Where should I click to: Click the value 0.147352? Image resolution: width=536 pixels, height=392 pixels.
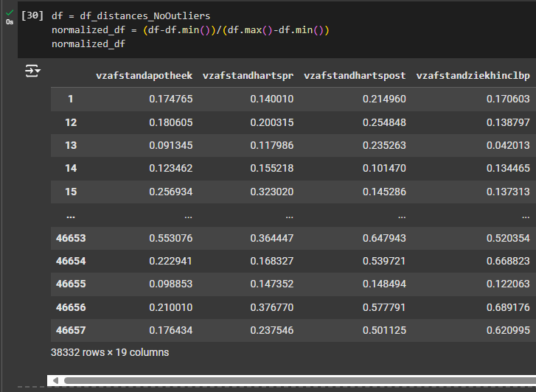pos(272,284)
